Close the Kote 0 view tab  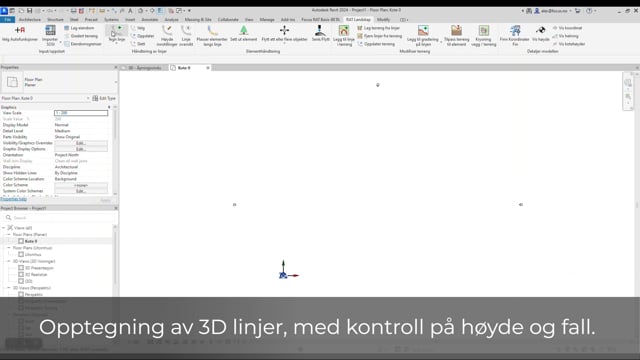pos(208,68)
